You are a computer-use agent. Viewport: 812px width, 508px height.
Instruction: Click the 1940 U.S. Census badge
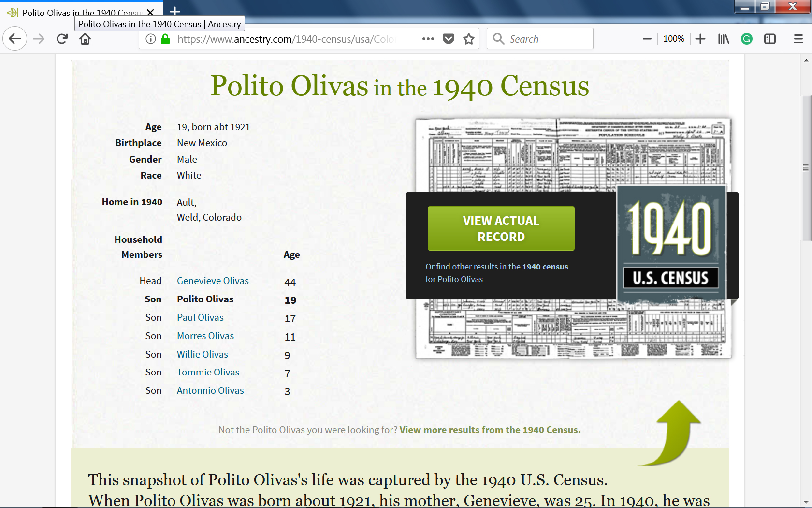pos(671,243)
